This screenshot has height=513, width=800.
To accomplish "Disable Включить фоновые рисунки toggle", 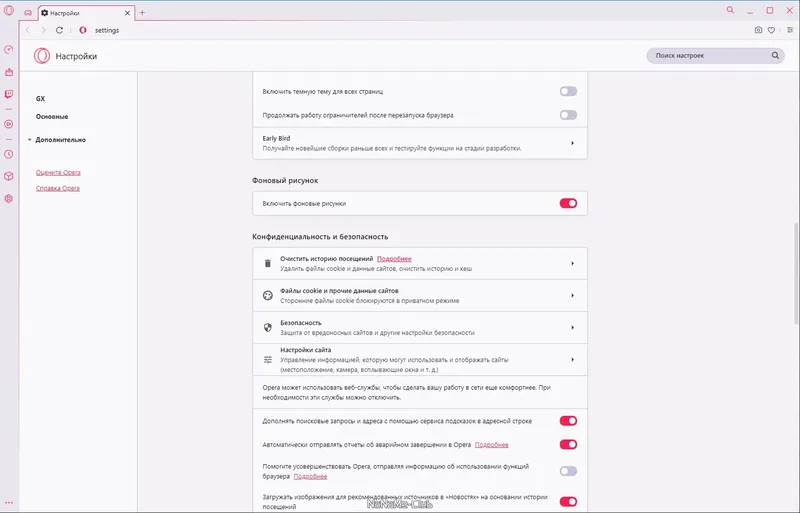I will pos(568,203).
